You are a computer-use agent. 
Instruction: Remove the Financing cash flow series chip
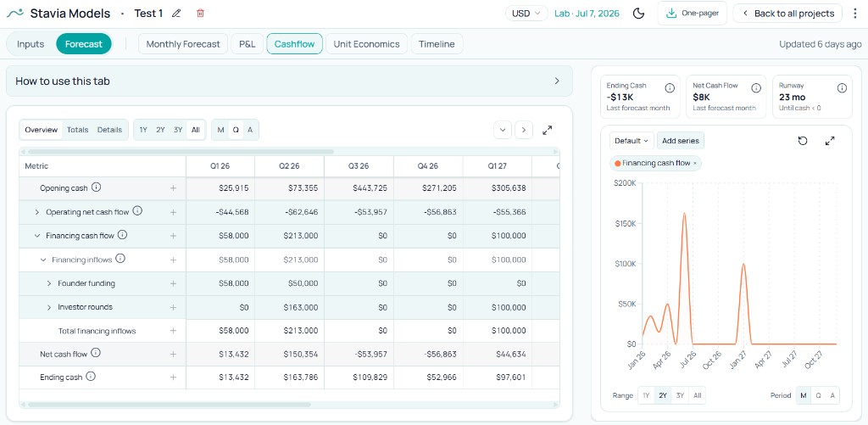[x=695, y=164]
